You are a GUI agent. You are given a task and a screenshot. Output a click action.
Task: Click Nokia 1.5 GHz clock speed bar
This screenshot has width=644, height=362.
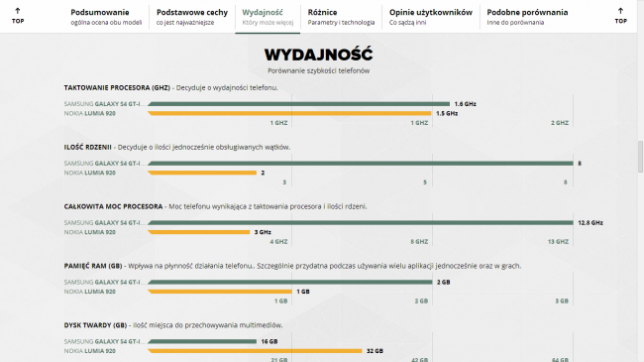click(289, 113)
